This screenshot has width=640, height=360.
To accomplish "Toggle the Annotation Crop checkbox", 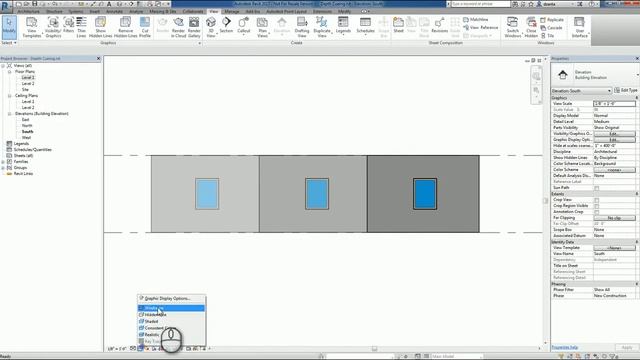I will 596,212.
